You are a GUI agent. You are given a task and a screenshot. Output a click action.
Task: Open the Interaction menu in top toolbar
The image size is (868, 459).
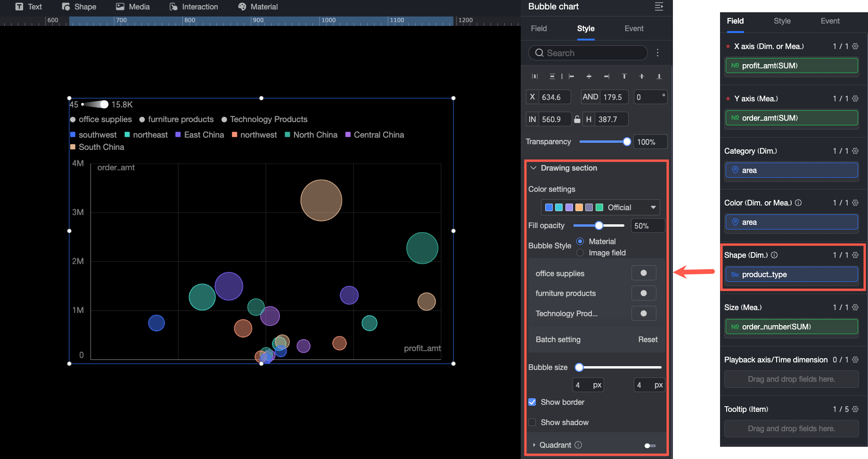pos(194,7)
